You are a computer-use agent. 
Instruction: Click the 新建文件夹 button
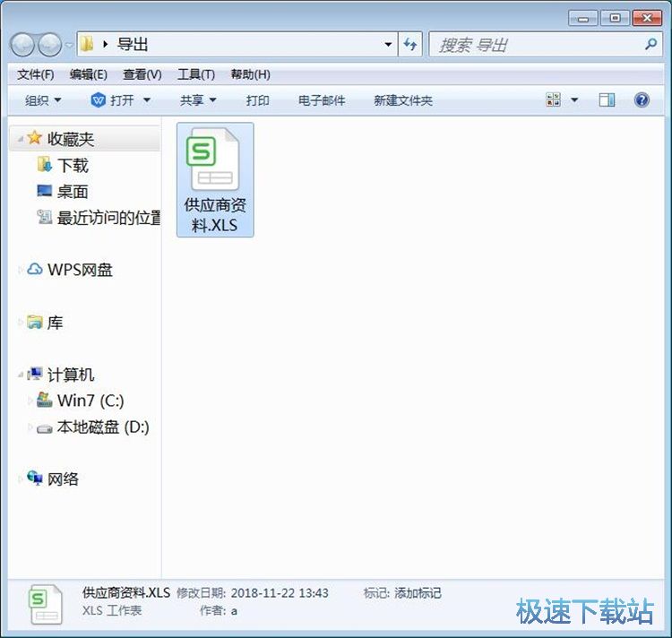point(403,100)
